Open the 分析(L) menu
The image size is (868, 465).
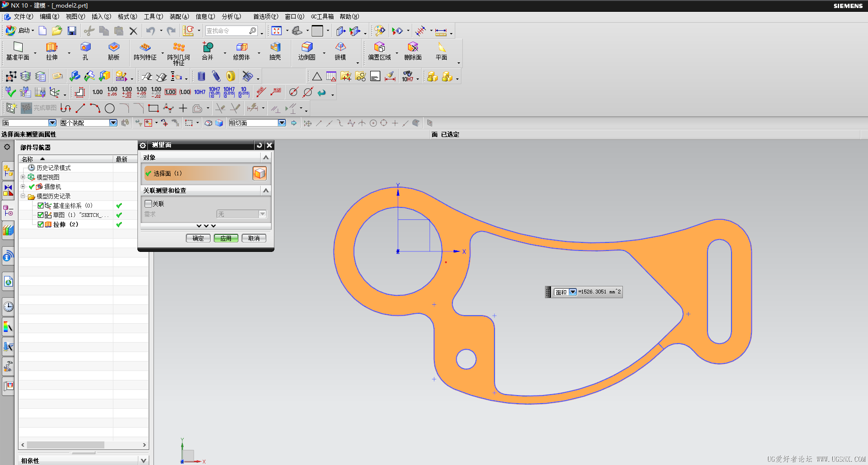click(231, 17)
